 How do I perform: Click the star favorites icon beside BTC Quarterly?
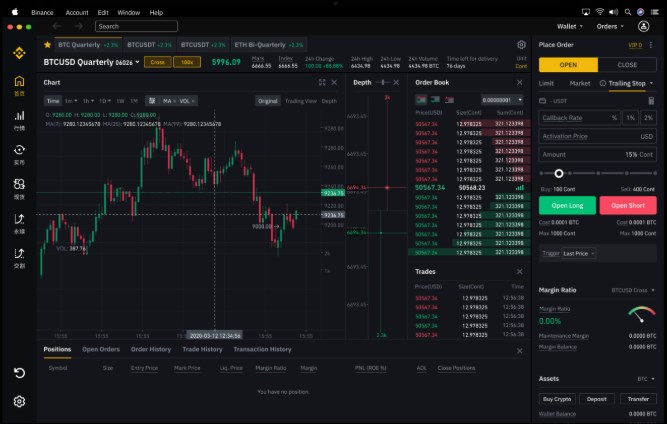47,45
